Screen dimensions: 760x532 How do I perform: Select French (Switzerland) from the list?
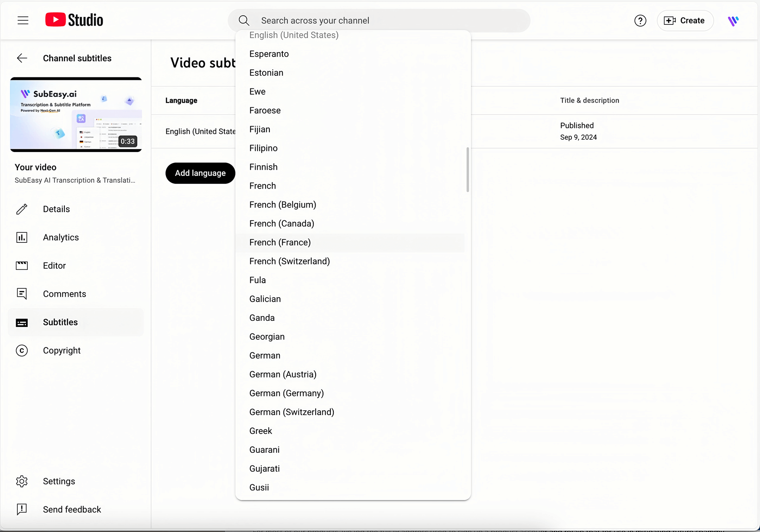point(350,261)
